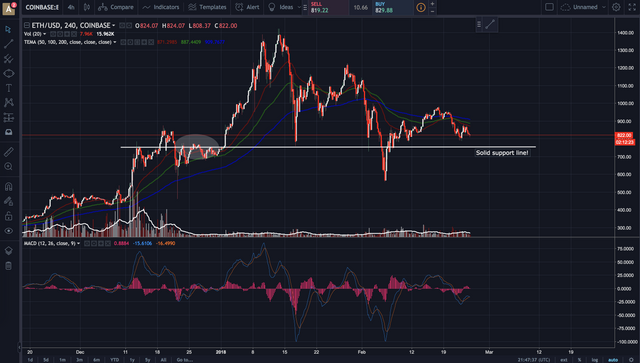Remove the TEMA indicator
The height and width of the screenshot is (363, 640).
point(151,42)
